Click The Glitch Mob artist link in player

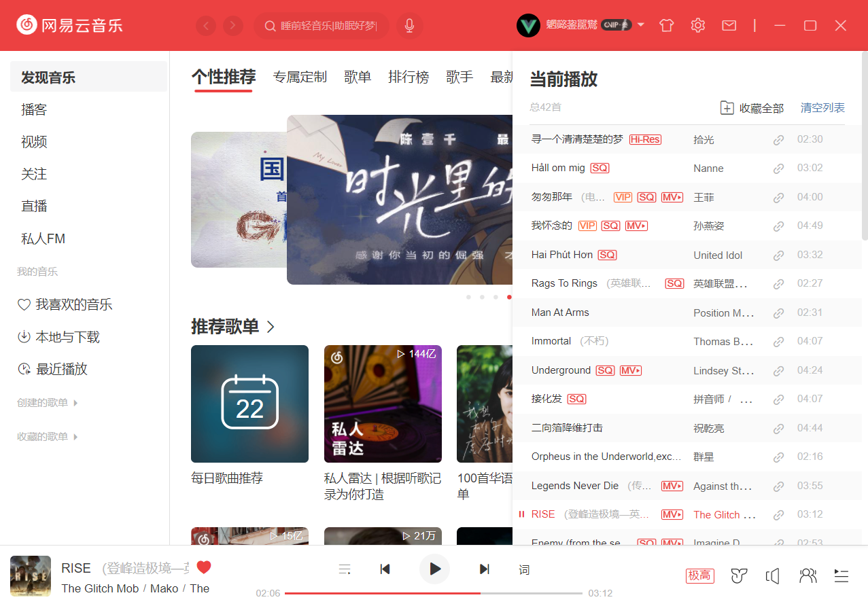tap(100, 588)
